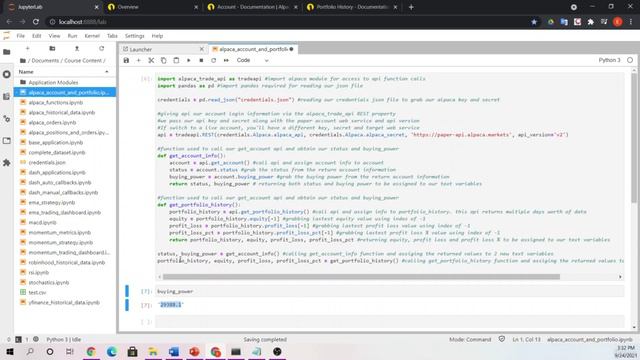Open the Extension Manager puzzle icon
Screen dimensions: 640x360
click(x=7, y=163)
